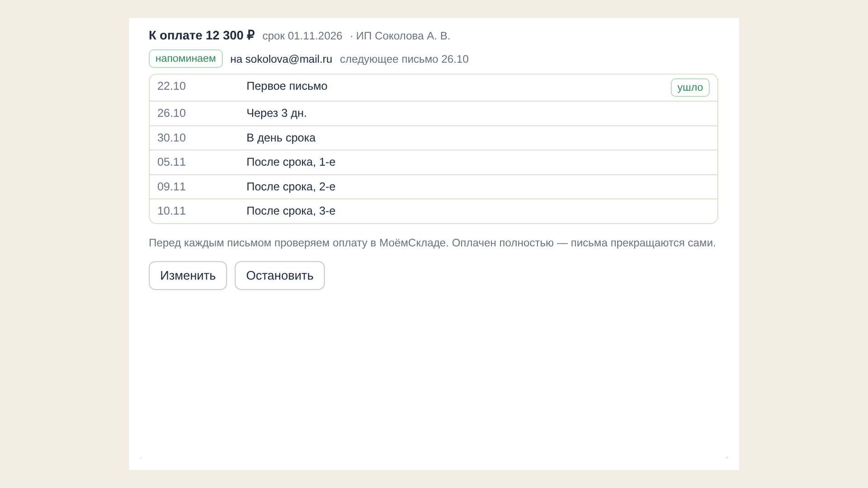Screen dimensions: 868x488
Task: Click the 10.11 date cell
Action: pyautogui.click(x=171, y=211)
